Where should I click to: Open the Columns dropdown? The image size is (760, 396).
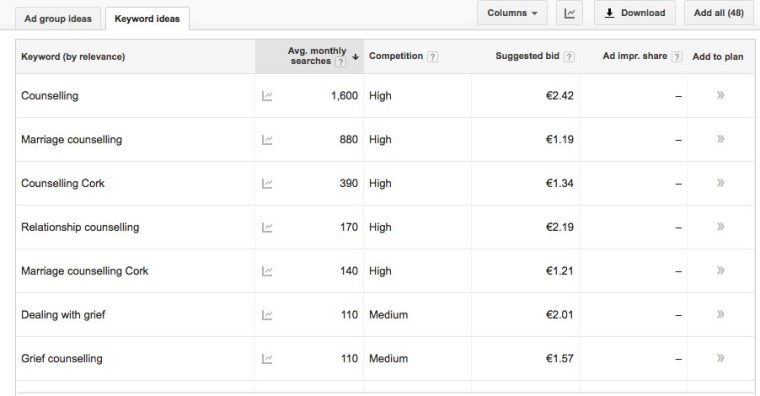coord(512,13)
